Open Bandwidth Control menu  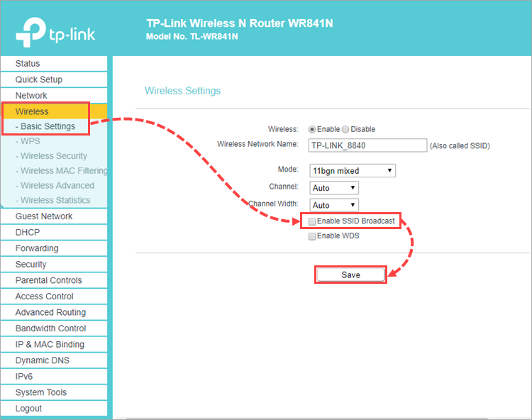pyautogui.click(x=54, y=328)
